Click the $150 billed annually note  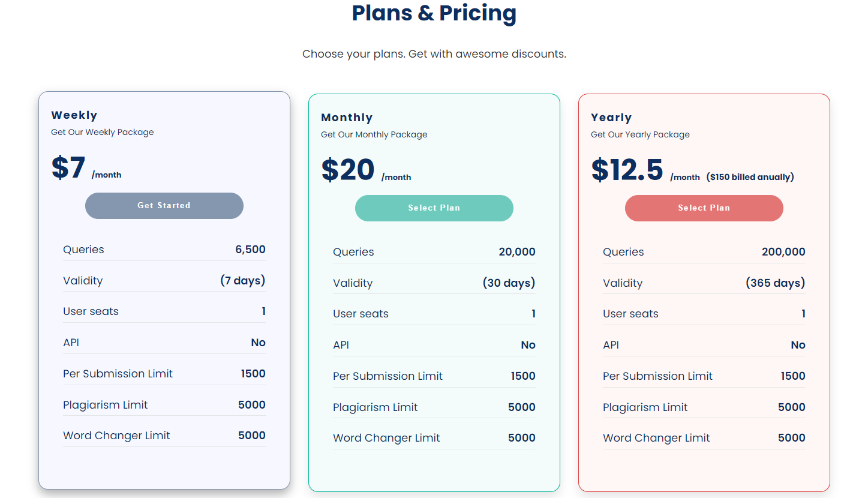(x=750, y=177)
